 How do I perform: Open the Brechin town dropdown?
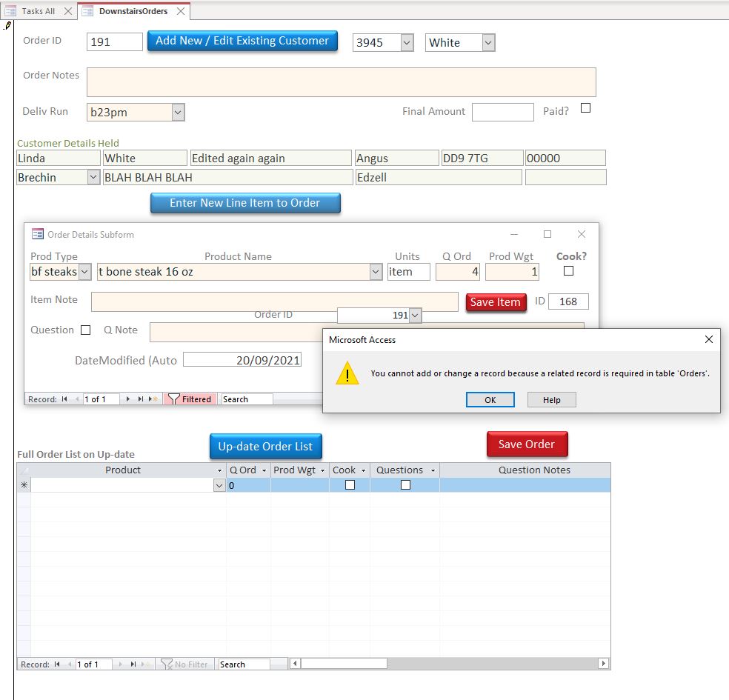[x=93, y=177]
